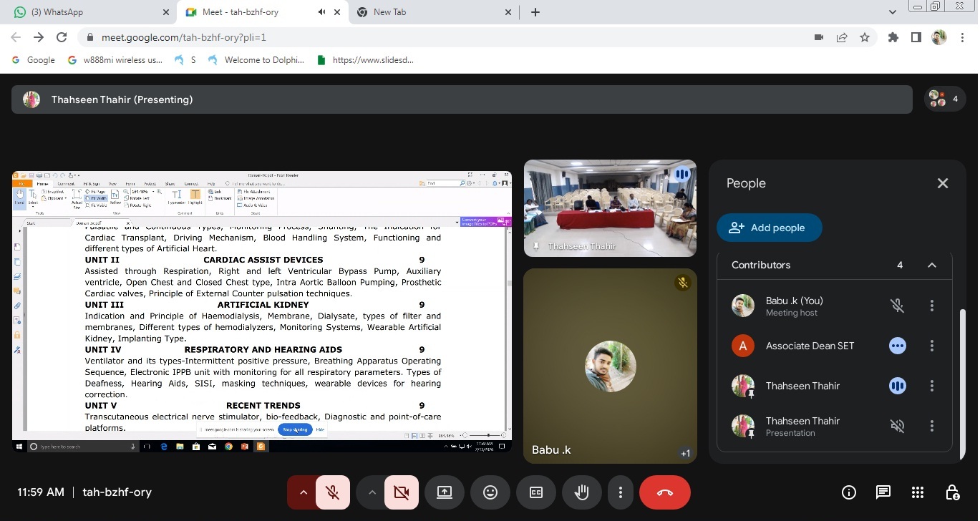Open the activities grid icon

pyautogui.click(x=918, y=492)
